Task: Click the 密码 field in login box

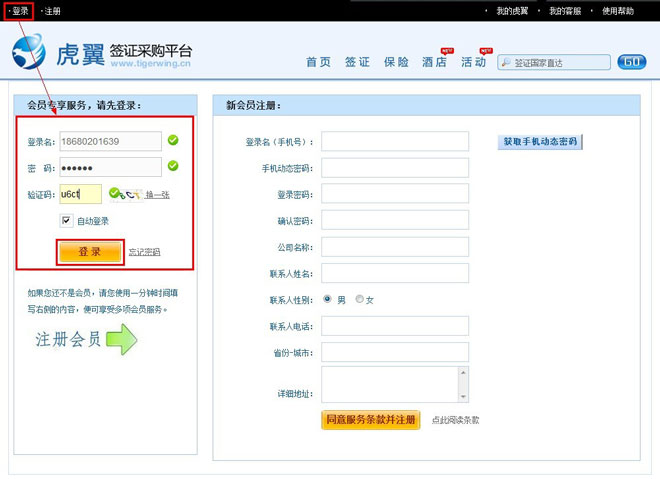Action: pos(110,168)
